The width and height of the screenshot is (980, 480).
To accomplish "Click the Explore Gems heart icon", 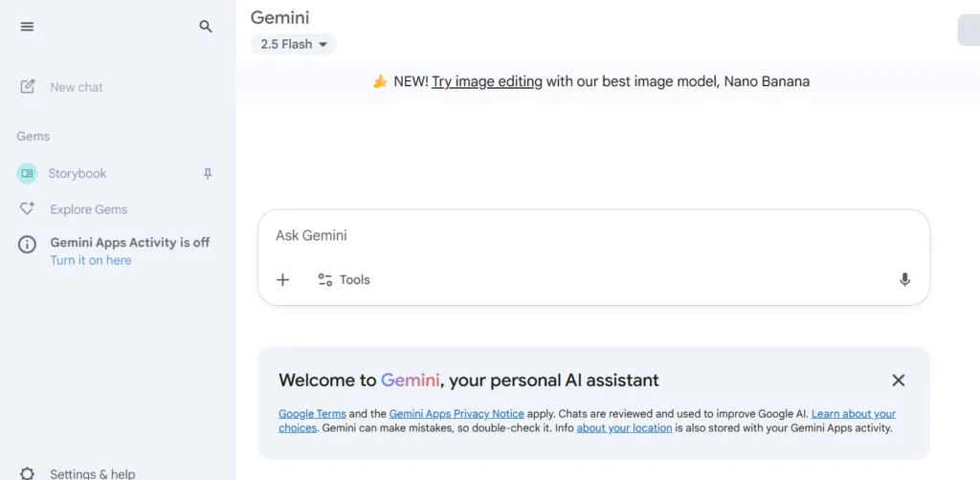I will [x=27, y=208].
